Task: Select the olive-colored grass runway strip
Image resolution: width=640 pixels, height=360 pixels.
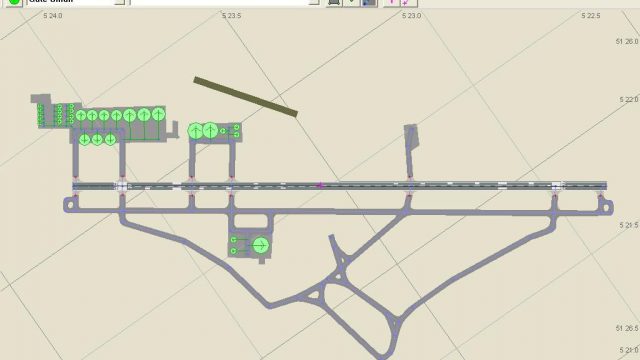Action: 245,97
